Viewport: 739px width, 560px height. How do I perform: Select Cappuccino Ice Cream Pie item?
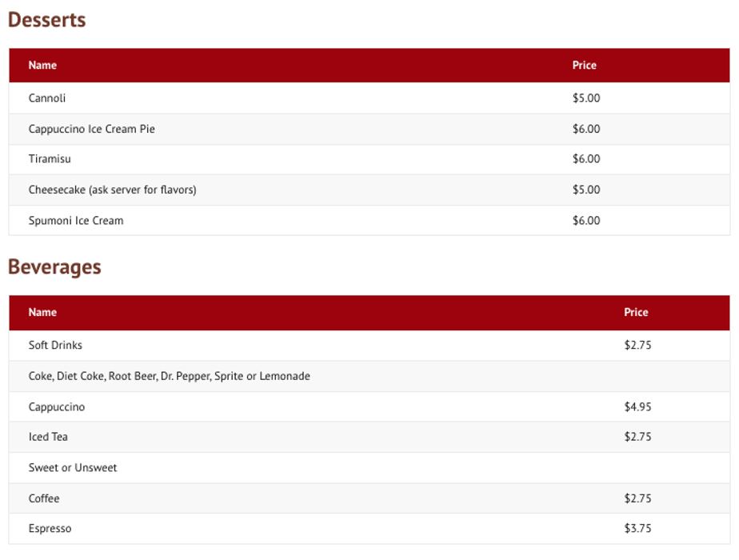(91, 129)
